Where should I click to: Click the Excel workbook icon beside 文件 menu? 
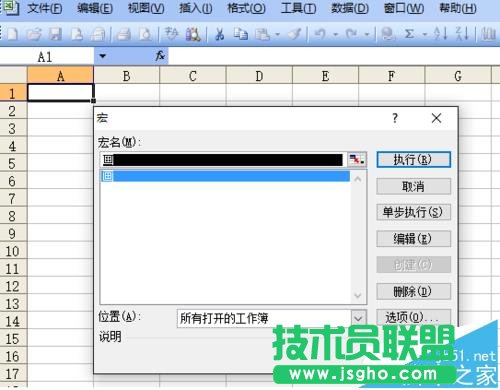(11, 7)
